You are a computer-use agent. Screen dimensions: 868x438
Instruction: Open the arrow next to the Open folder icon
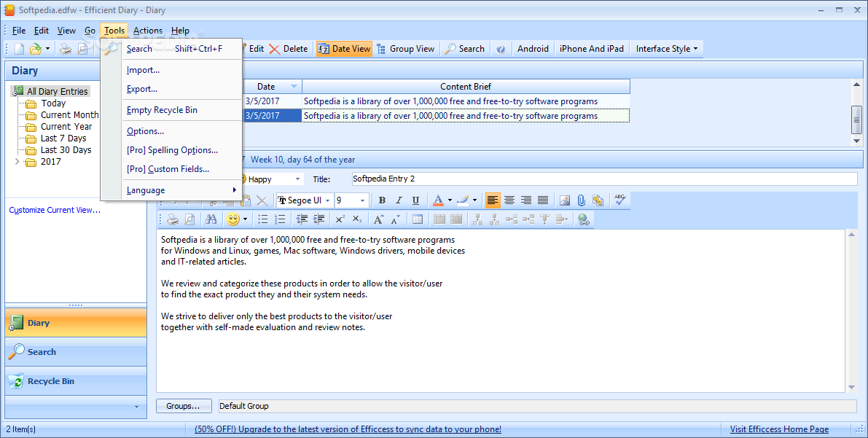[47, 49]
